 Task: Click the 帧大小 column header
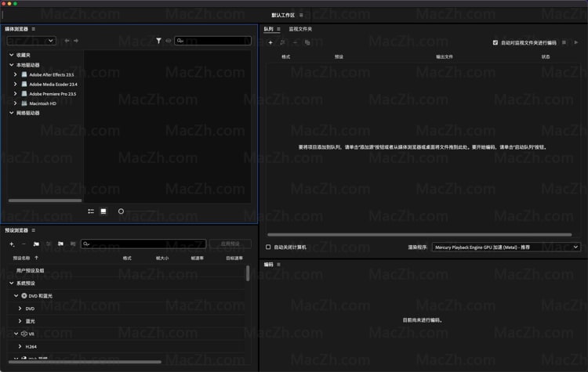pos(162,258)
